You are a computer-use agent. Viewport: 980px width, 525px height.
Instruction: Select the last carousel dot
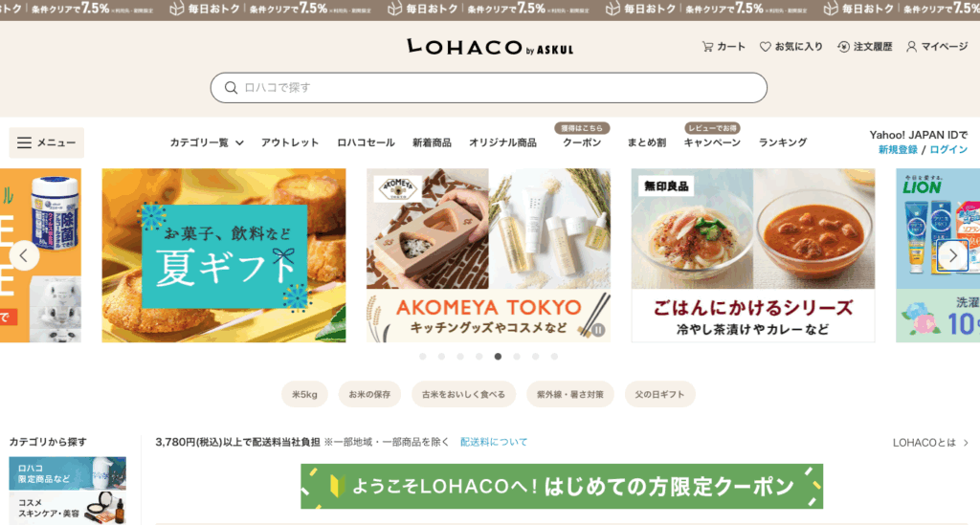(554, 357)
